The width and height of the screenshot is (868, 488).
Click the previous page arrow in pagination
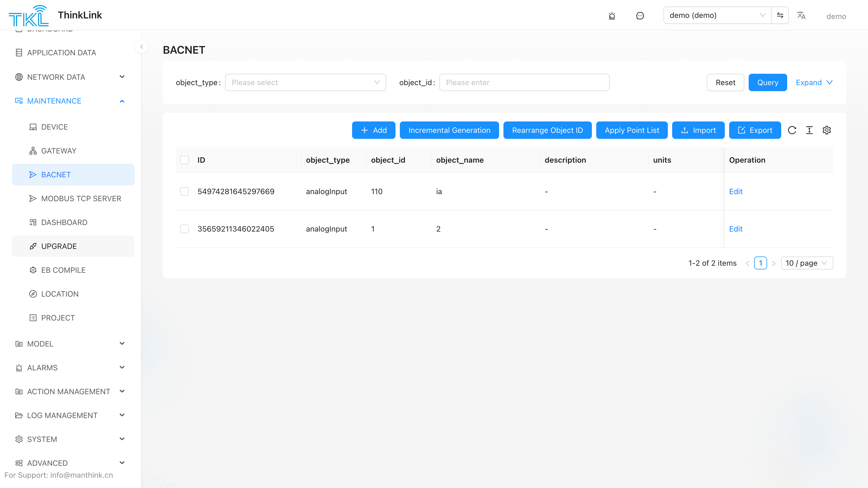tap(747, 263)
